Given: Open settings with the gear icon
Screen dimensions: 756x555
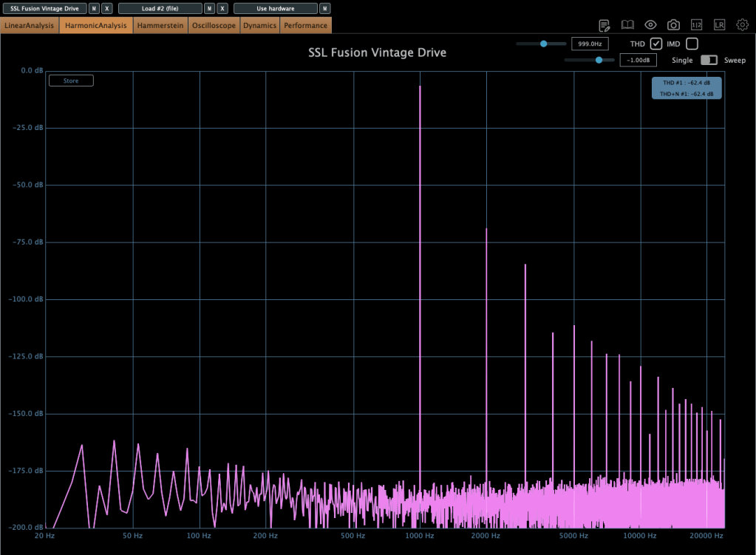Looking at the screenshot, I should [742, 25].
